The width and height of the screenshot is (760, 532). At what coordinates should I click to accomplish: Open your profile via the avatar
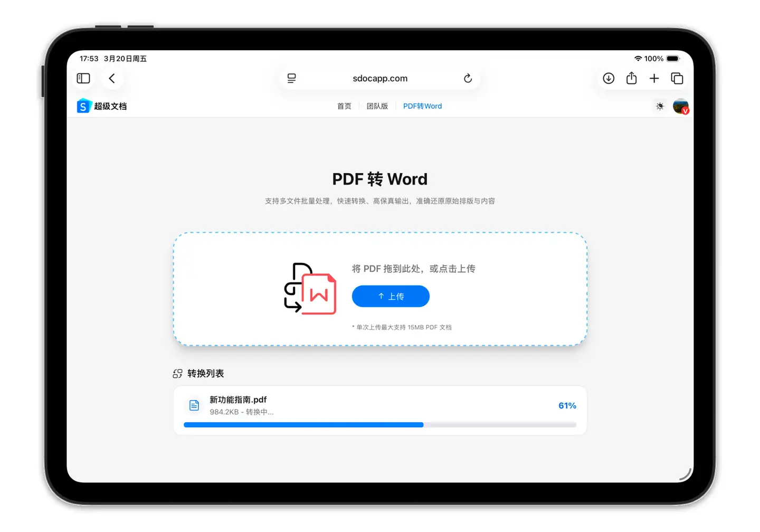coord(680,106)
